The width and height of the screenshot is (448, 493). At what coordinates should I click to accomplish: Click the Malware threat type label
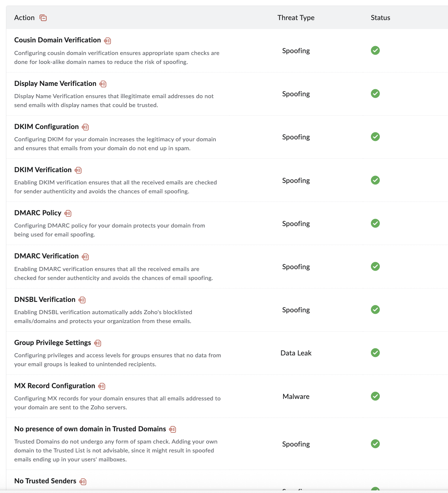coord(296,396)
